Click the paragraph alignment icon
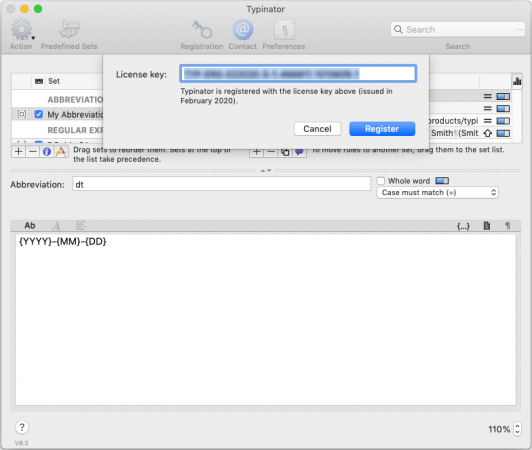 click(x=80, y=225)
